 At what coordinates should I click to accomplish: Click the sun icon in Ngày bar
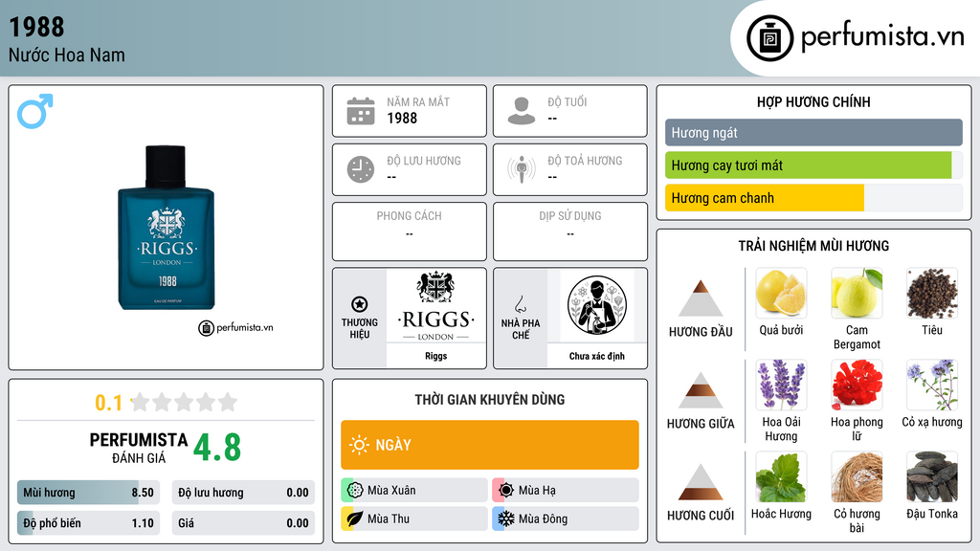pos(359,445)
